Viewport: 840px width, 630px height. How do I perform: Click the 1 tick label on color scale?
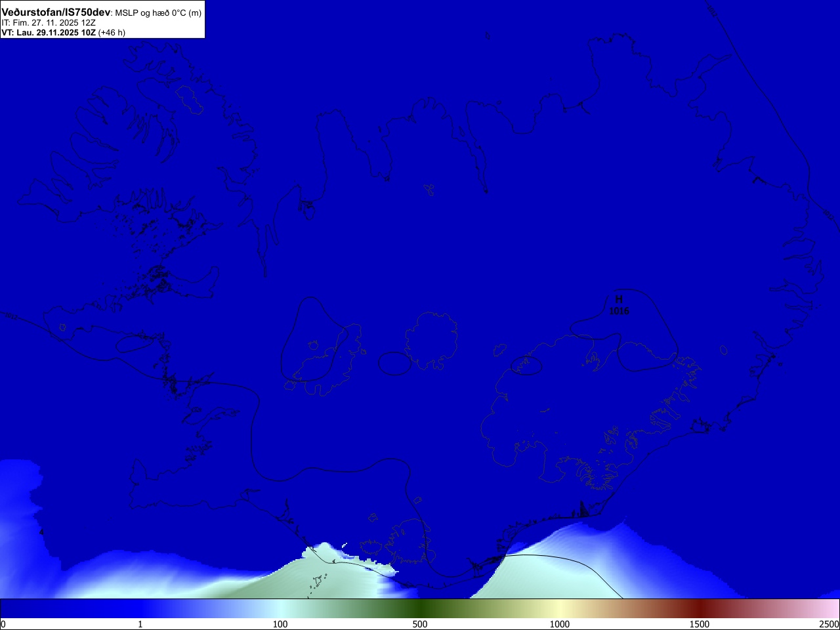click(140, 624)
